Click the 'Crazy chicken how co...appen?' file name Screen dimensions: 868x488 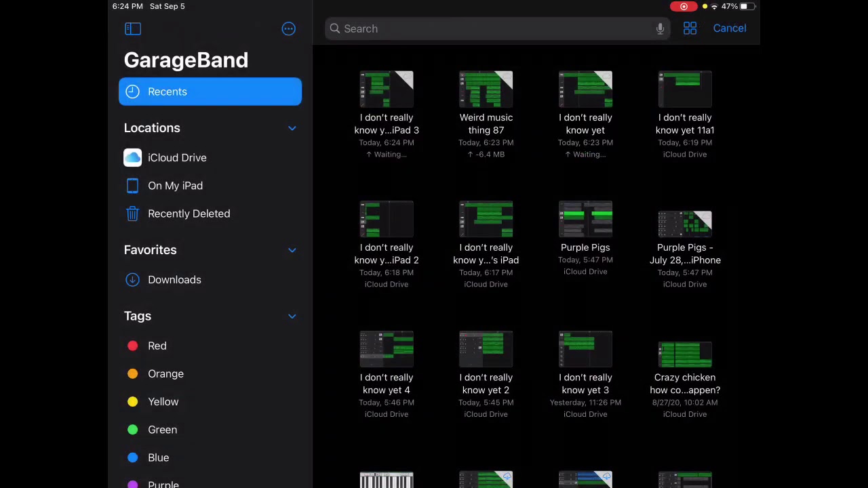click(685, 384)
